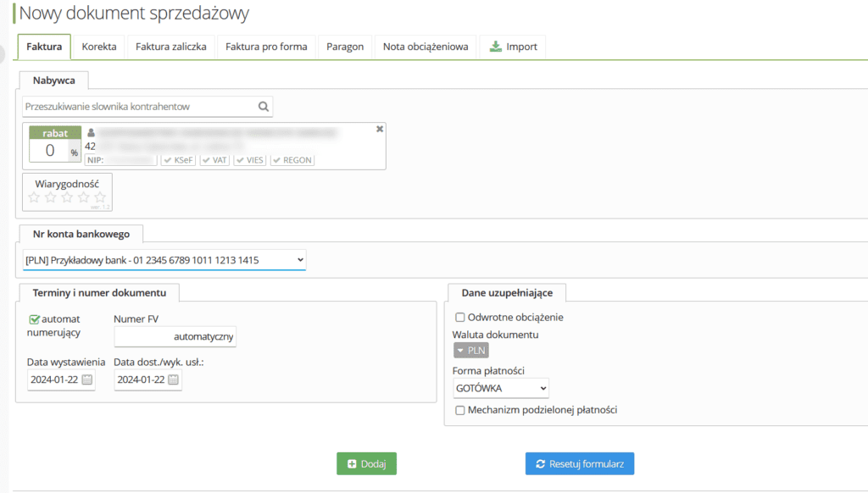Click the Numer FV input field
868x493 pixels.
[175, 336]
